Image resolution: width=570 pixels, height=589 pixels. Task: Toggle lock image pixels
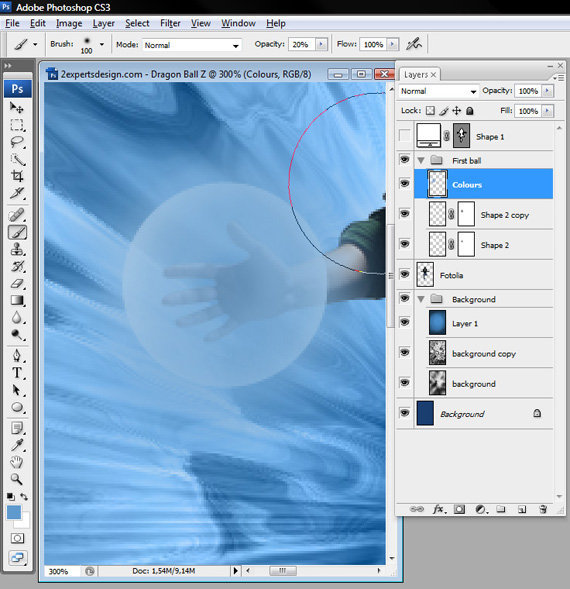pyautogui.click(x=444, y=110)
